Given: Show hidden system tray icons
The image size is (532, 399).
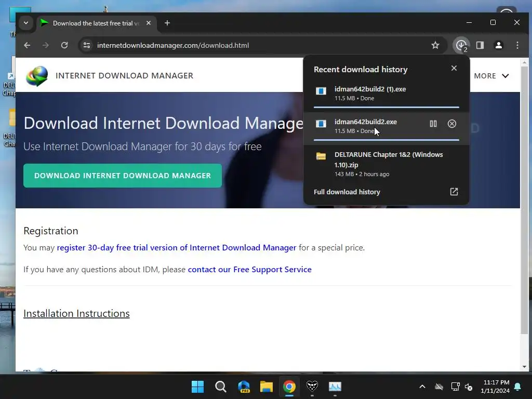Looking at the screenshot, I should 422,387.
